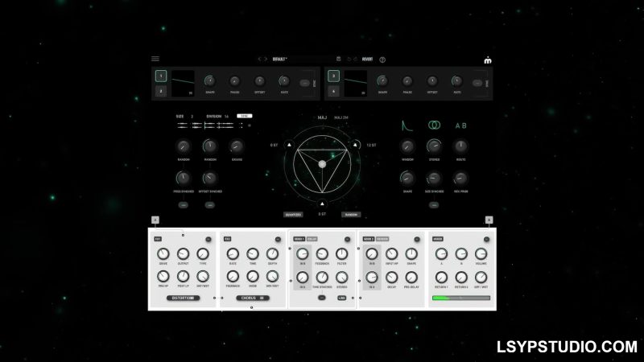Click the Send 1 FILTER knob

(x=341, y=254)
